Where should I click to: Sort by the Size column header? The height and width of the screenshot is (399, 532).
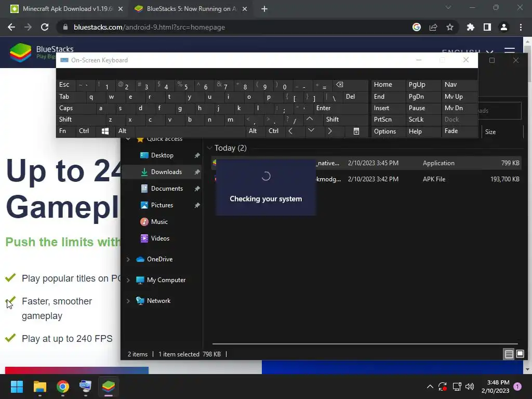[502, 132]
